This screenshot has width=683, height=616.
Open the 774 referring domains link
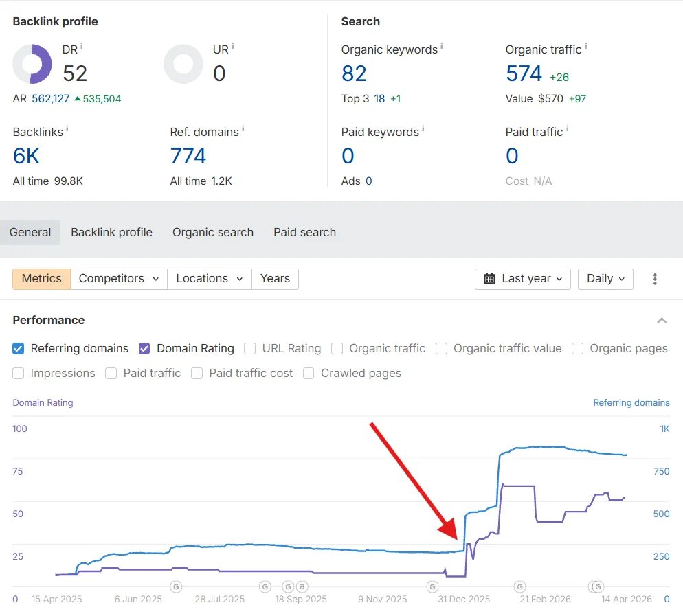(188, 156)
